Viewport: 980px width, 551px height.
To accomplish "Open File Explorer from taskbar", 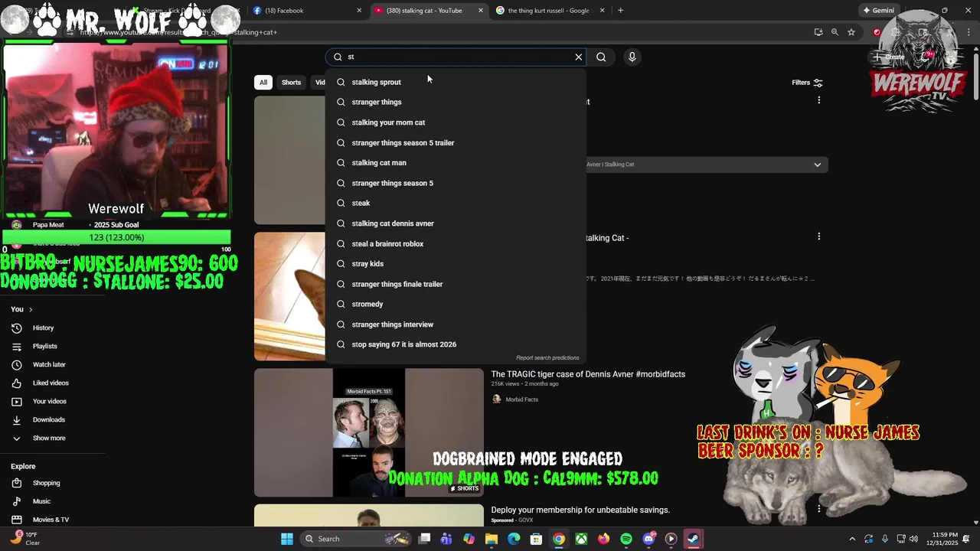I will point(492,539).
